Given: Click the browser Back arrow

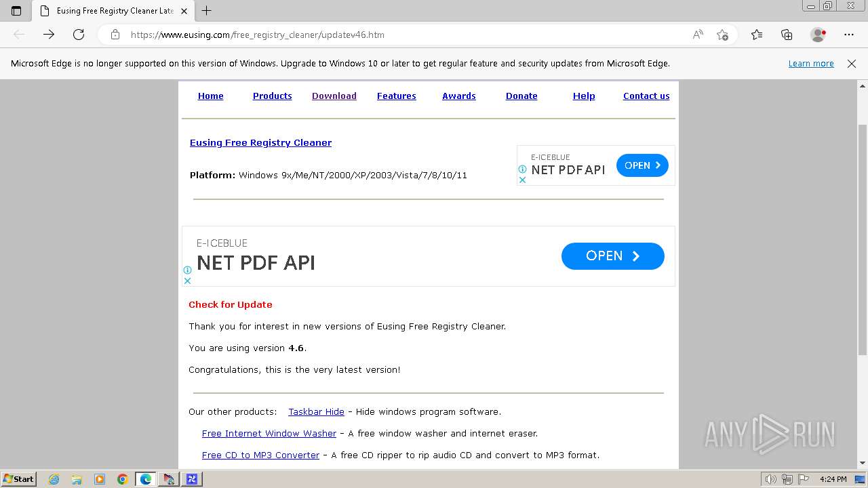Looking at the screenshot, I should coord(19,35).
